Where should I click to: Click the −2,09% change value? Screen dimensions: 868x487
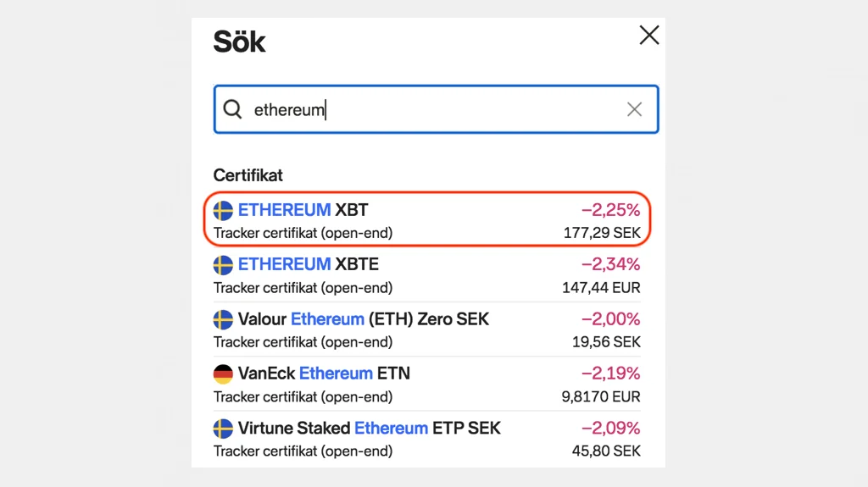click(610, 428)
